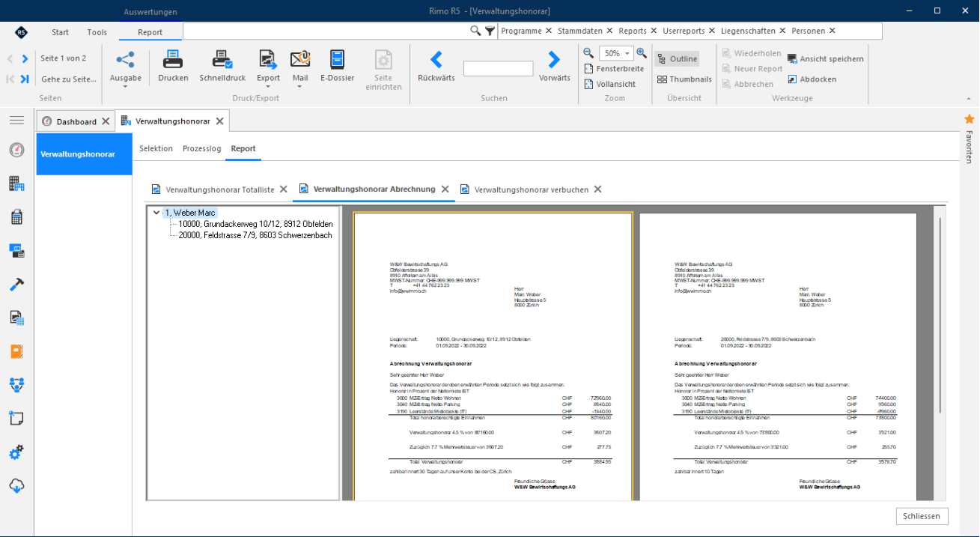The height and width of the screenshot is (537, 980).
Task: Click Gehe zu Seite
Action: pyautogui.click(x=68, y=79)
